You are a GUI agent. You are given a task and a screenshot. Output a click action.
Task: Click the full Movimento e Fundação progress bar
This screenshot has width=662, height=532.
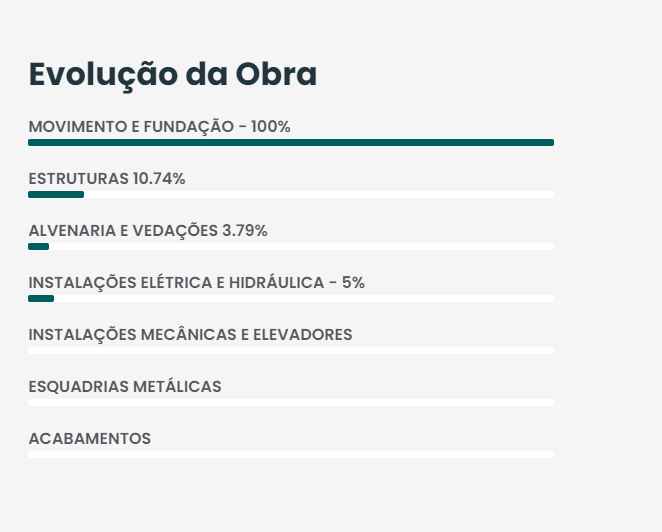tap(291, 143)
